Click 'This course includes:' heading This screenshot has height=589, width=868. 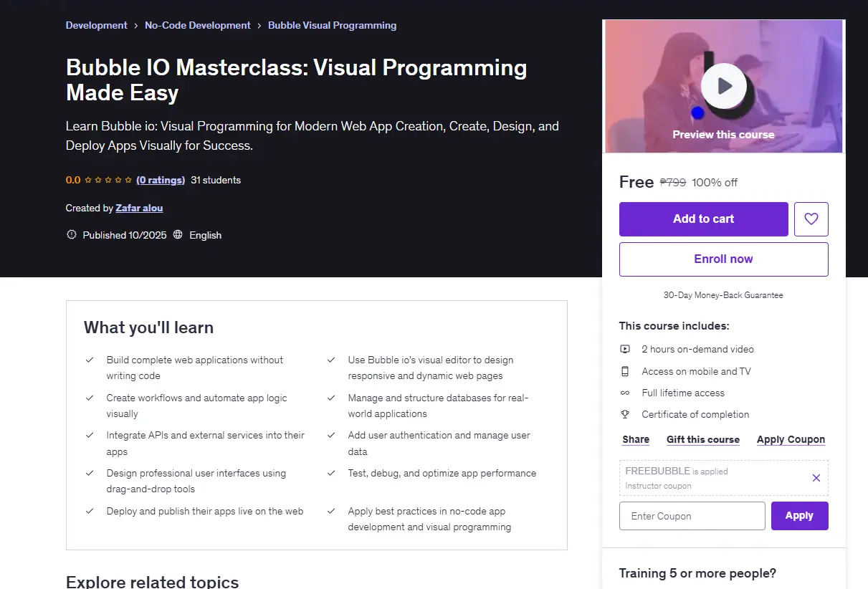[674, 326]
